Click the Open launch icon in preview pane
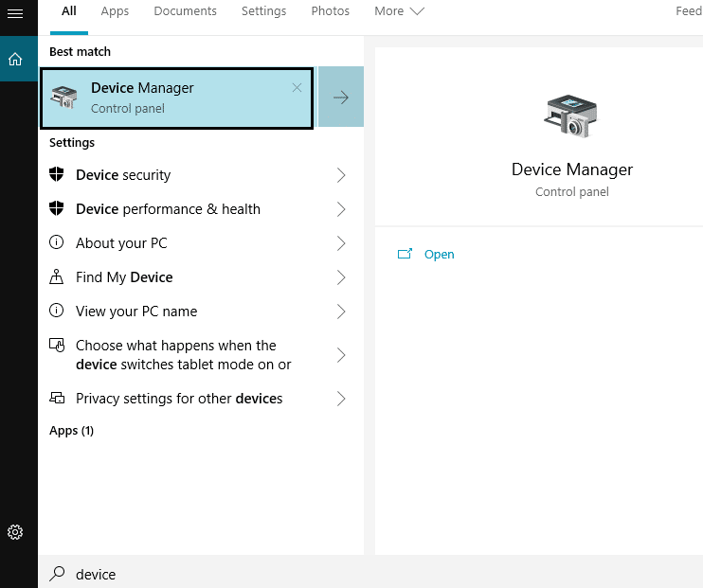This screenshot has width=703, height=588. coord(405,254)
